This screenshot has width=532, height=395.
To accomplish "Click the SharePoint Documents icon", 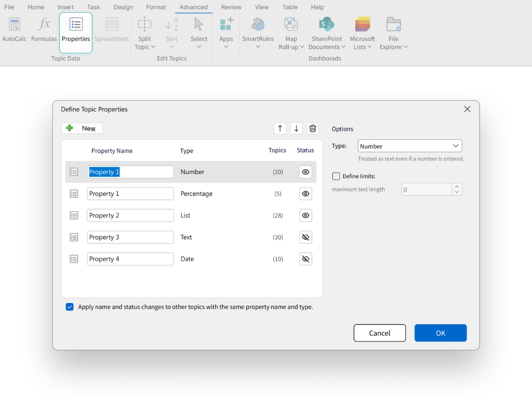I will point(326,31).
